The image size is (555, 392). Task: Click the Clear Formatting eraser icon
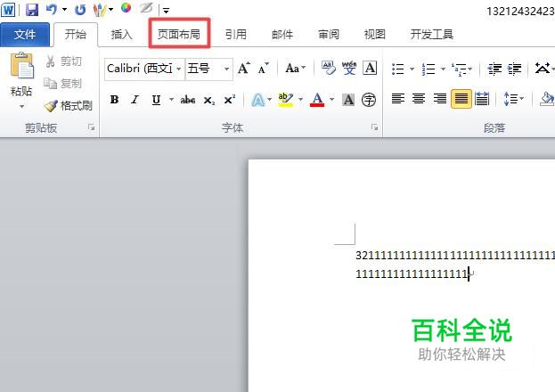coord(329,68)
